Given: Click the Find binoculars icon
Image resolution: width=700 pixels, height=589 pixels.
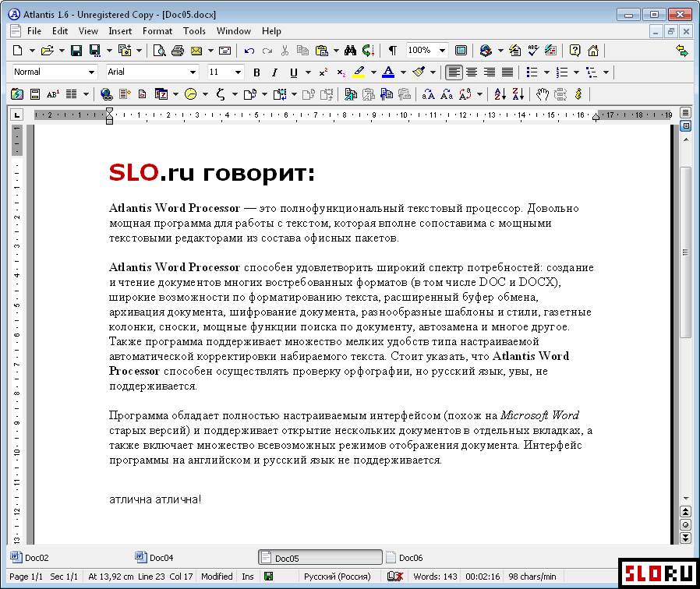Looking at the screenshot, I should [350, 51].
